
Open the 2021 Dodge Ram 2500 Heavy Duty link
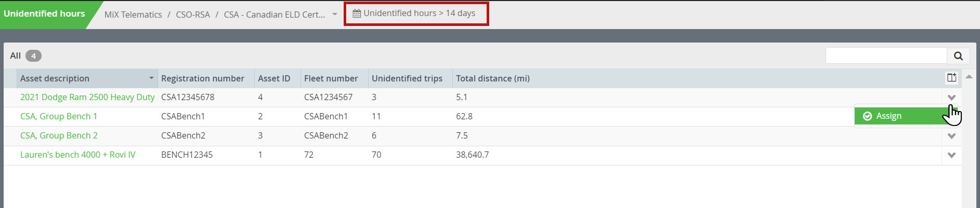pyautogui.click(x=87, y=97)
